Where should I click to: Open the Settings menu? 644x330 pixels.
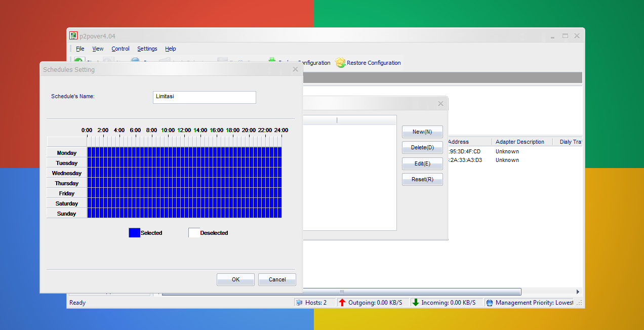pyautogui.click(x=147, y=49)
